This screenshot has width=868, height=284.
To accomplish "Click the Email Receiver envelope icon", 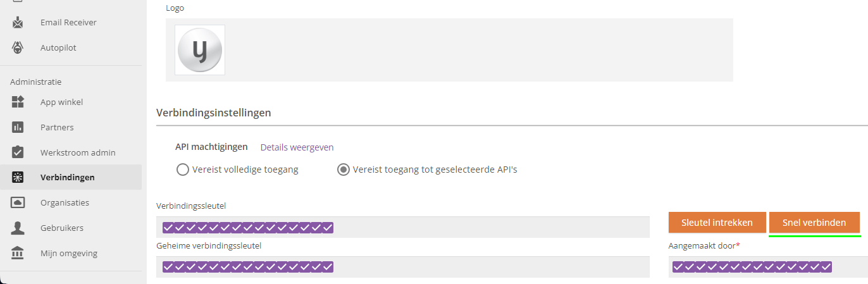I will (18, 23).
